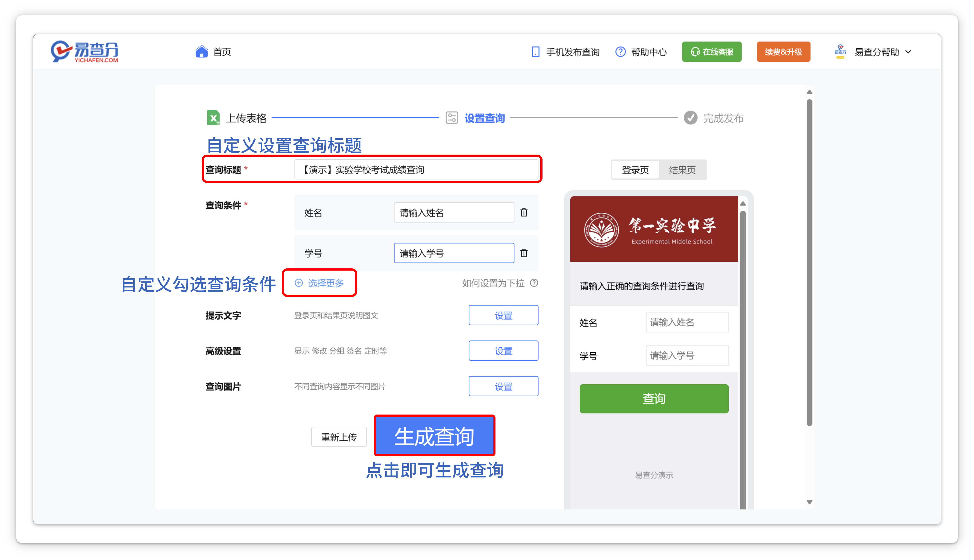
Task: Click 易查分演示 footer text in preview
Action: pyautogui.click(x=654, y=475)
